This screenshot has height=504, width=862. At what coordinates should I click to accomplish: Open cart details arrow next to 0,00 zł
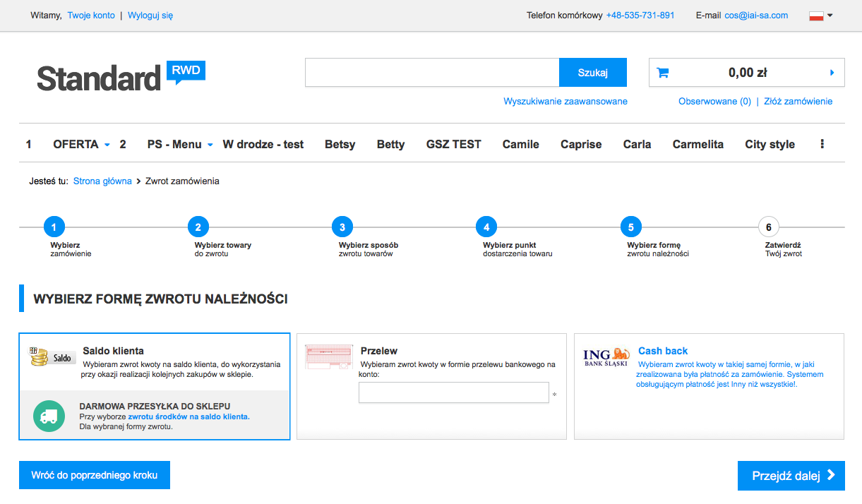tap(832, 73)
